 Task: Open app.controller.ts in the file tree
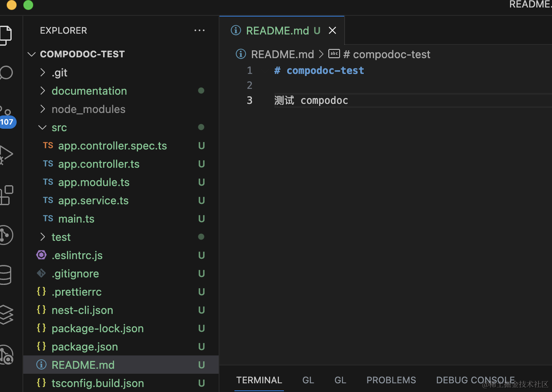coord(99,164)
